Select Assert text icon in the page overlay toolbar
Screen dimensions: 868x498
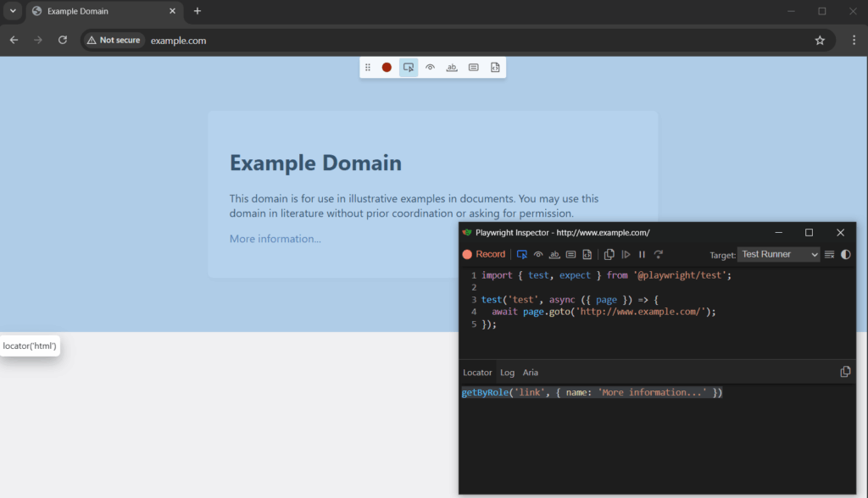452,68
